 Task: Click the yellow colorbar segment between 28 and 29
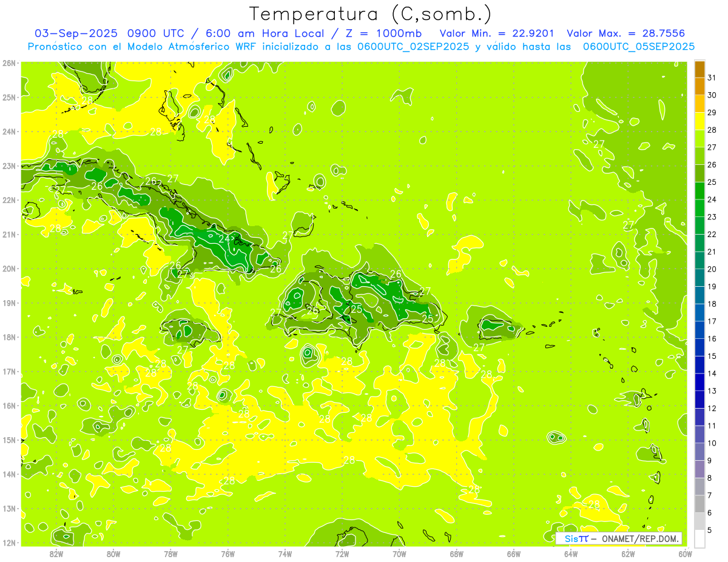[x=699, y=121]
